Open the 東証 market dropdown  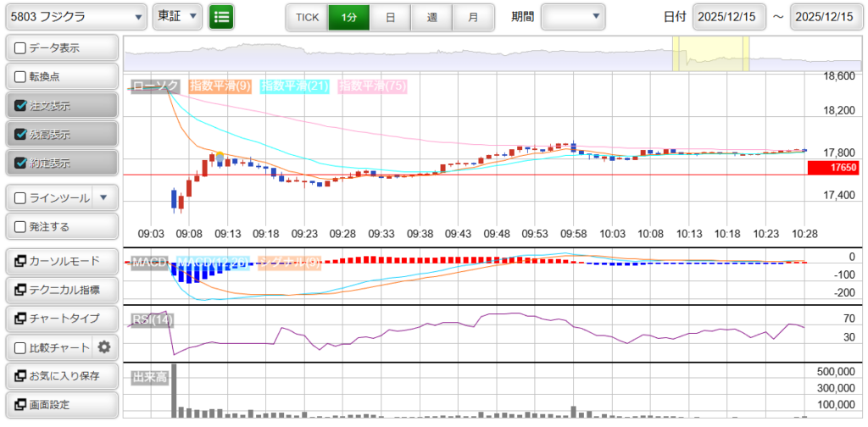178,16
